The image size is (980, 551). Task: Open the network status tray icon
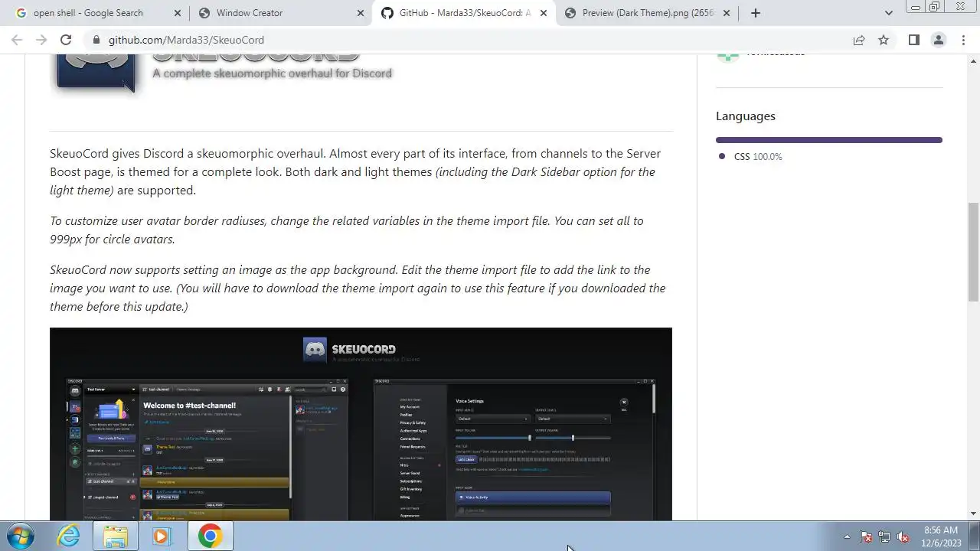pyautogui.click(x=884, y=536)
